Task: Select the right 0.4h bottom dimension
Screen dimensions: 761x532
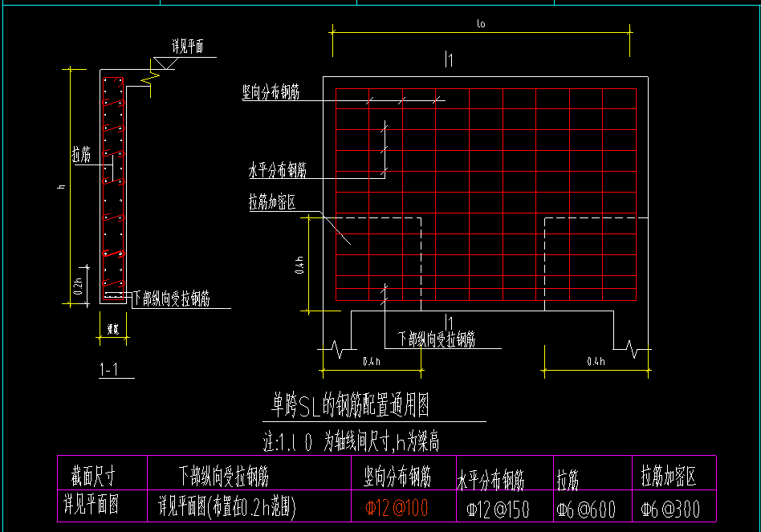Action: tap(596, 361)
